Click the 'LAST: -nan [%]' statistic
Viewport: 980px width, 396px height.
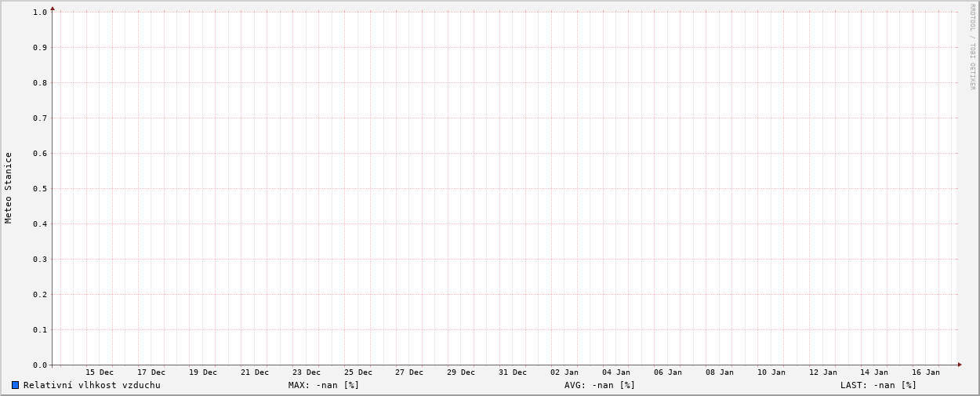(878, 385)
